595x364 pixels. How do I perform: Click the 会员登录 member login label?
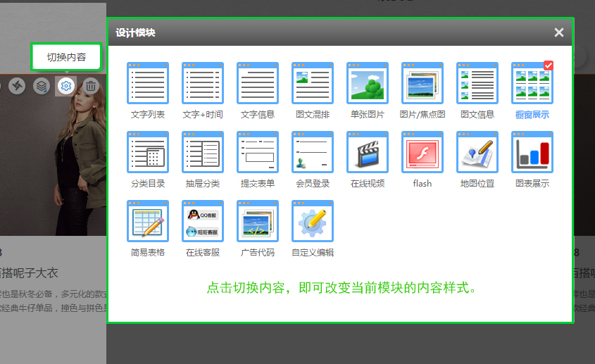(313, 184)
